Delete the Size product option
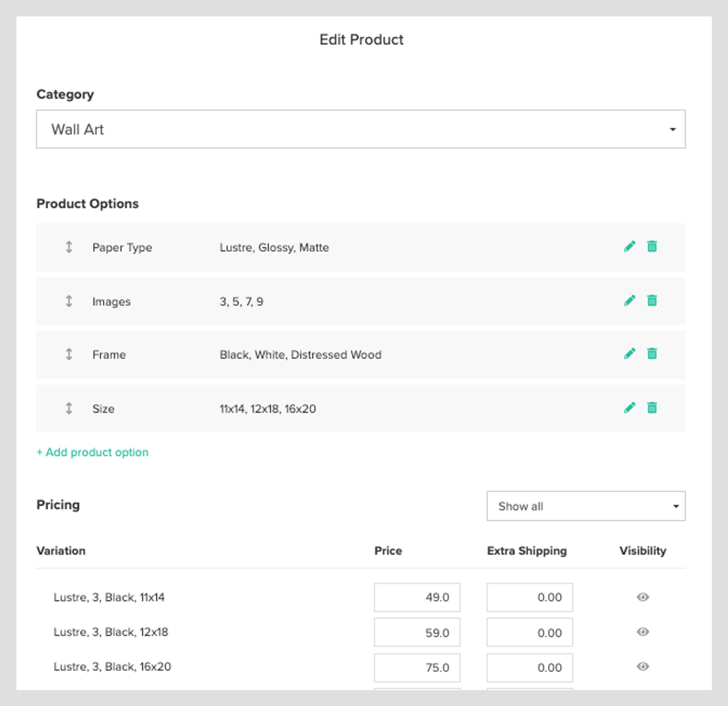This screenshot has width=728, height=706. [x=652, y=408]
